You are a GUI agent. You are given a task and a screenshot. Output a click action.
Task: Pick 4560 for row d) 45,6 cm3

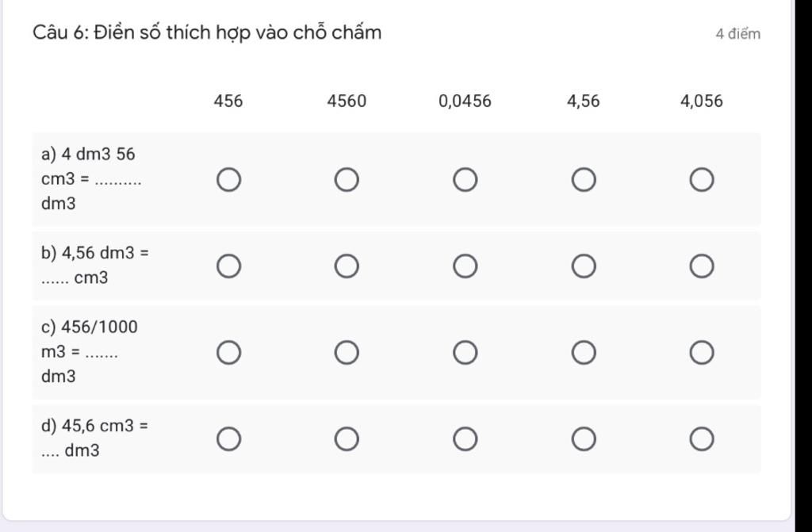tap(347, 439)
